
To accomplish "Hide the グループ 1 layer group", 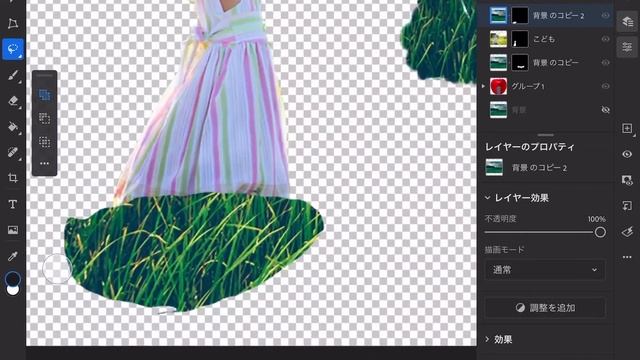I will pyautogui.click(x=605, y=86).
